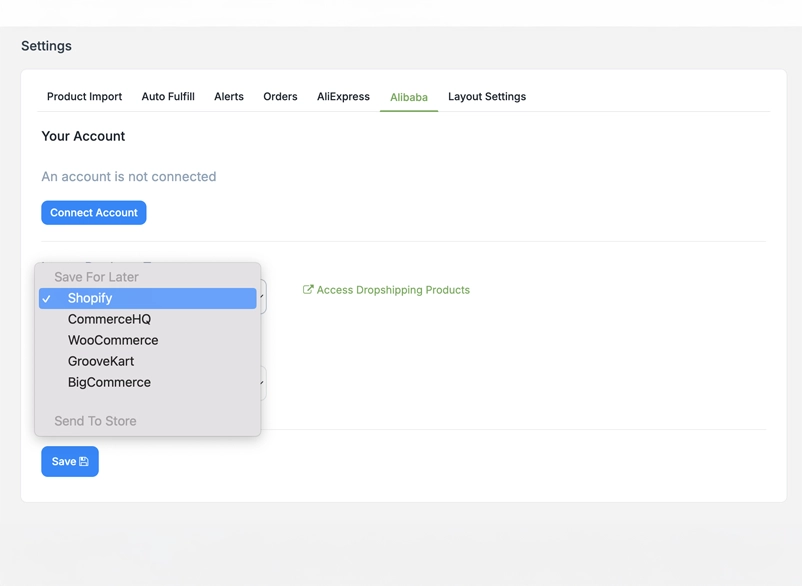Screen dimensions: 802x586
Task: Choose CommerceHQ in the dropdown list
Action: pos(147,319)
